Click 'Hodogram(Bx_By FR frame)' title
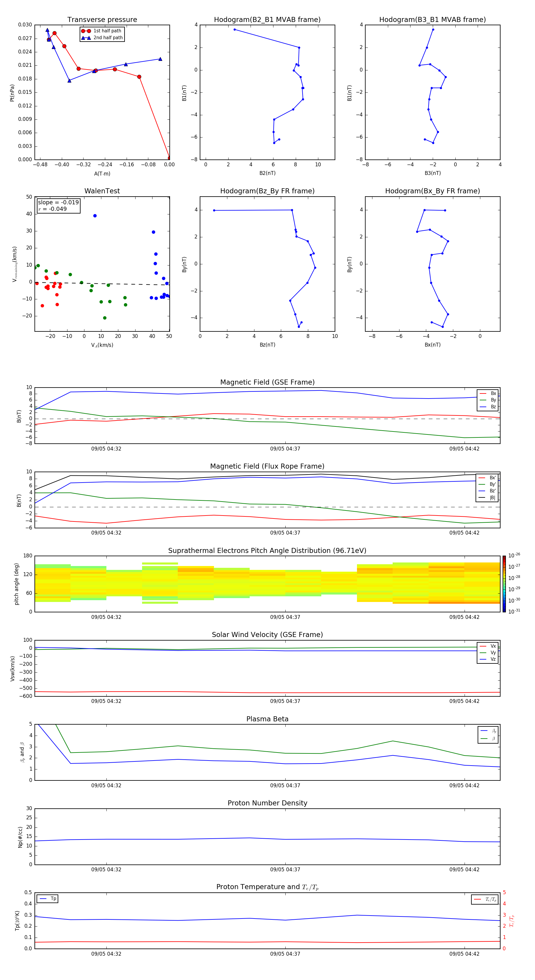This screenshot has width=535, height=980. pos(432,191)
